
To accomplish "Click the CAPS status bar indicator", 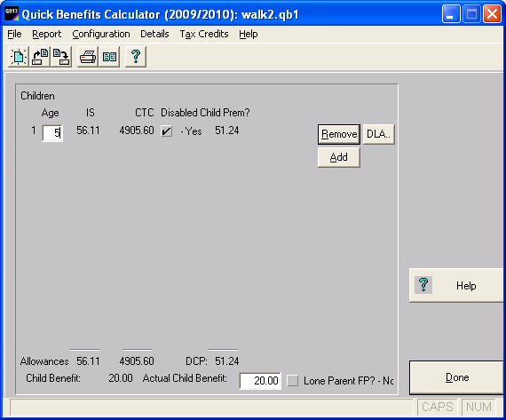I will point(438,407).
